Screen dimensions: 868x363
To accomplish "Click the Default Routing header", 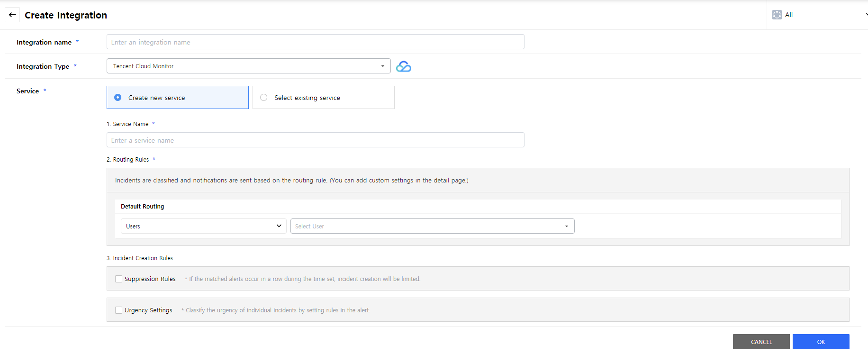I will 142,207.
